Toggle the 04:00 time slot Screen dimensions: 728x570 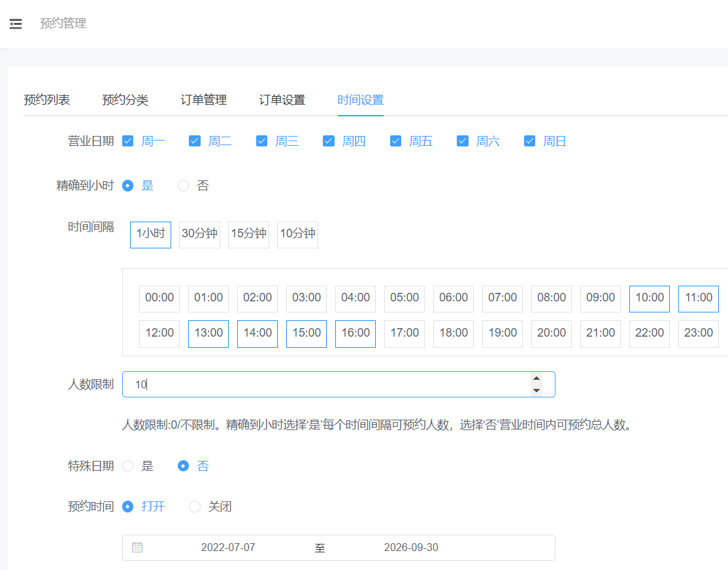tap(356, 299)
